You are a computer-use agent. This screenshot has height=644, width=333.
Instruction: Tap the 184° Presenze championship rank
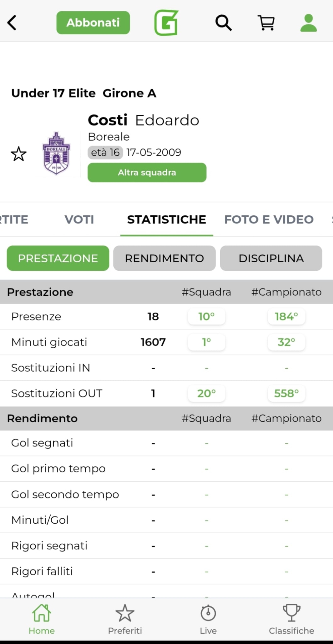click(286, 316)
